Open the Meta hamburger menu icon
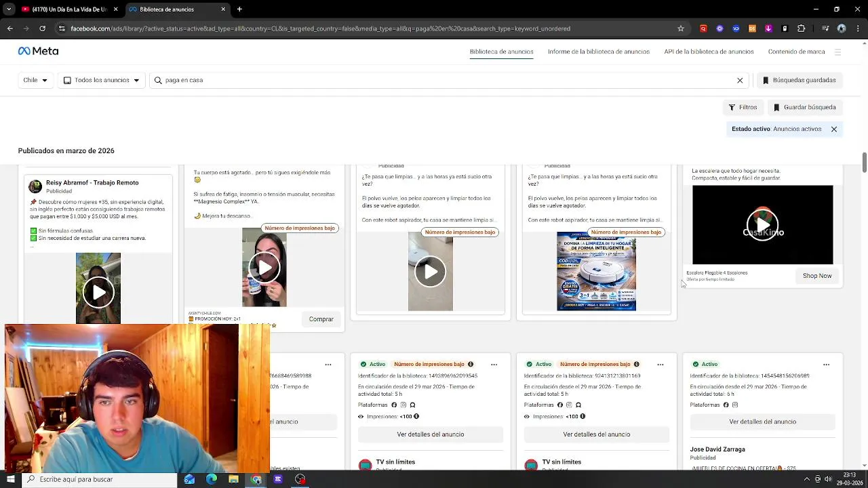The height and width of the screenshot is (488, 868). (837, 52)
